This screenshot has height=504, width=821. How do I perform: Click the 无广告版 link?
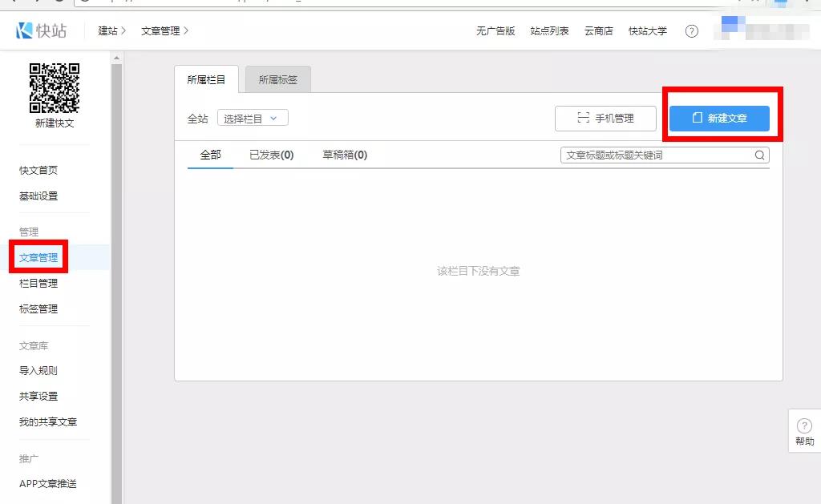(x=495, y=31)
